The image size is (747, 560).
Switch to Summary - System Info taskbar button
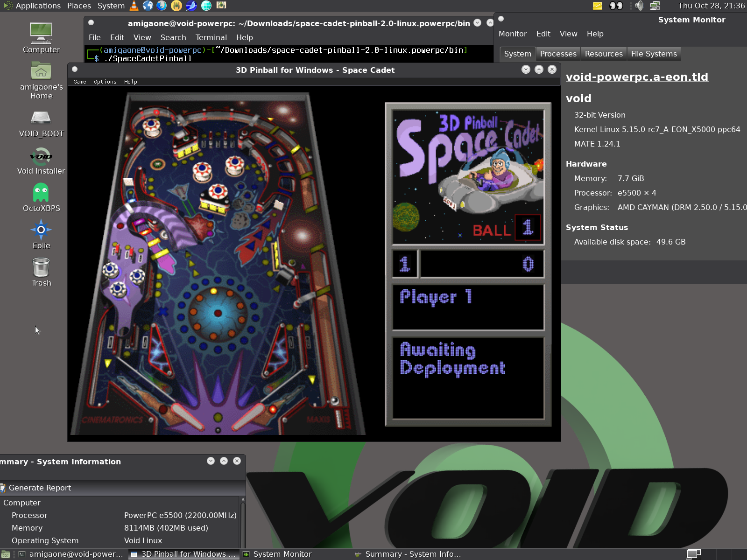click(x=408, y=554)
